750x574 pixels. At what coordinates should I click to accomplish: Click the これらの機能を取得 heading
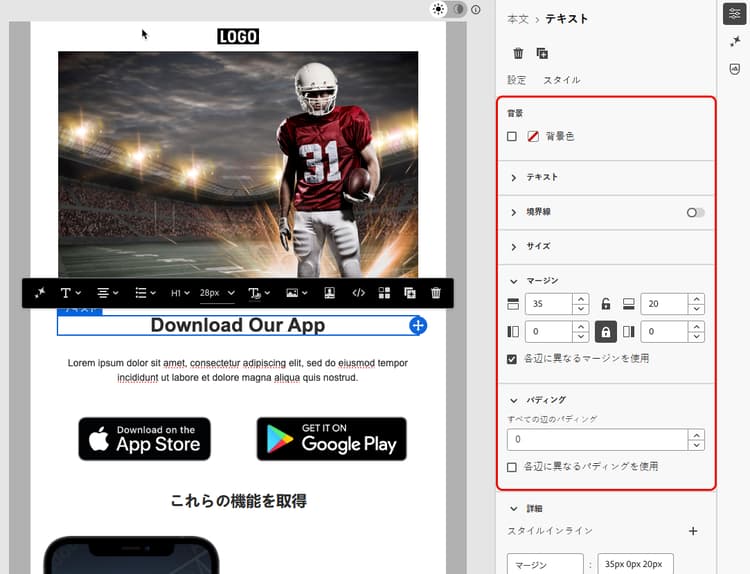[238, 501]
